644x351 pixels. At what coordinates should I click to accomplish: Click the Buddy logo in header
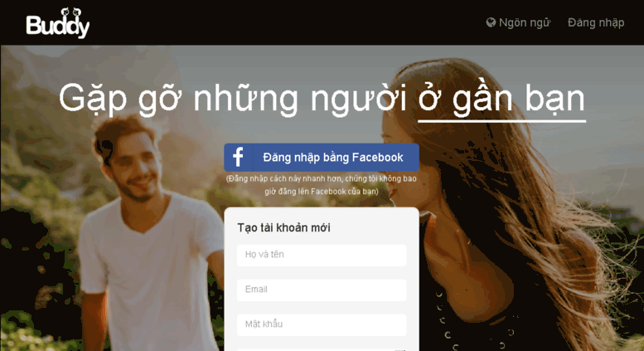(x=57, y=23)
